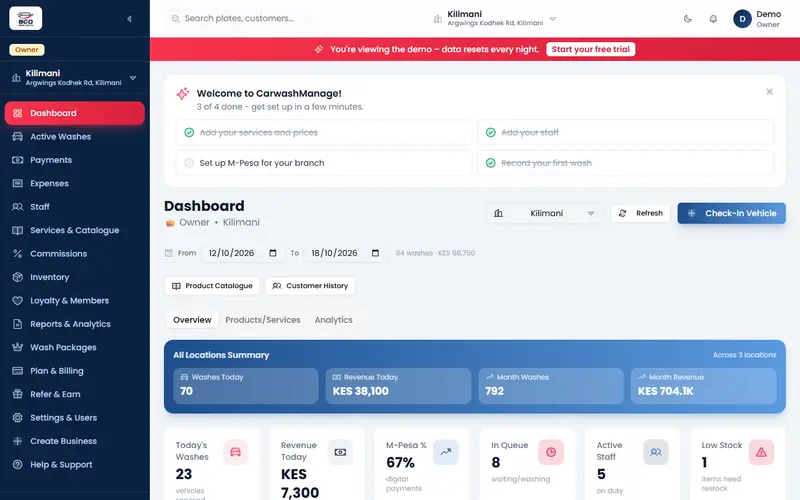Viewport: 800px width, 500px height.
Task: Toggle the Record your first wash checkmark
Action: pos(491,163)
